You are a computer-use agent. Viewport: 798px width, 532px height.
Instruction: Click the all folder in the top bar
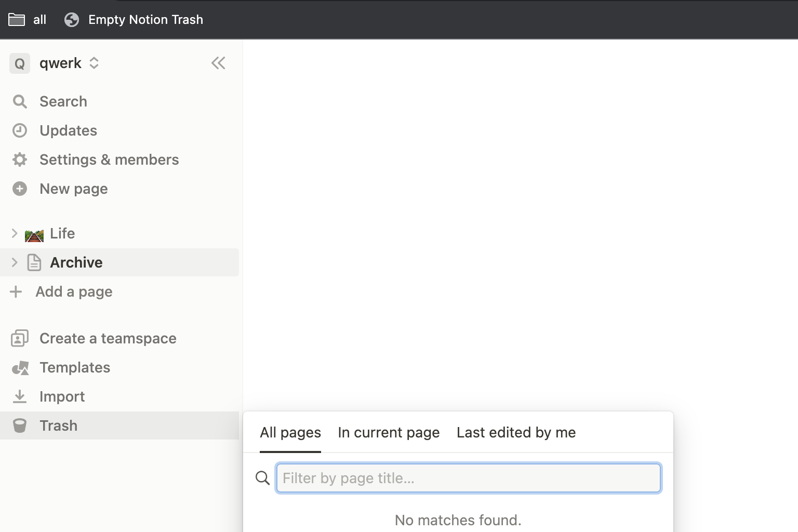tap(28, 19)
